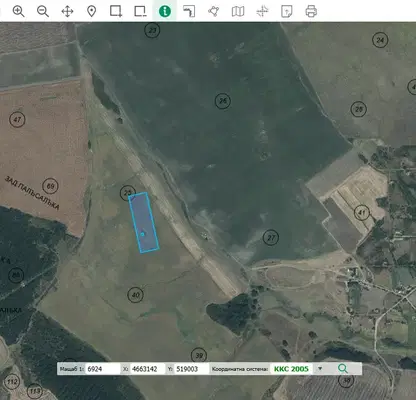Run coordinate search with magnifier button
Screen dimensions: 416x400
[343, 368]
